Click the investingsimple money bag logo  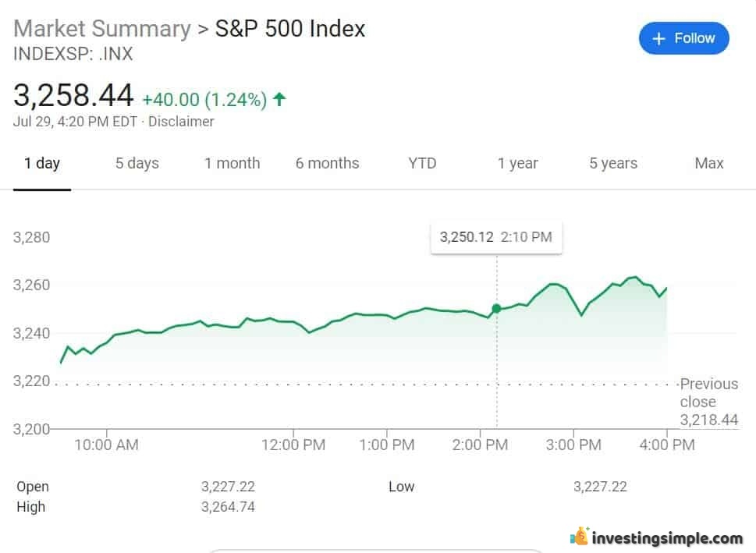pos(579,536)
